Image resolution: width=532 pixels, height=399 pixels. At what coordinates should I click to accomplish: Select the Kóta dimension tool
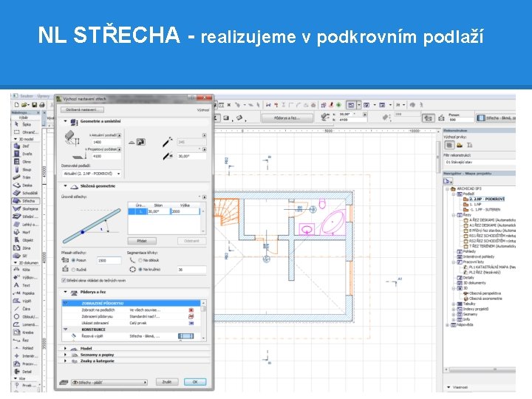tap(23, 270)
